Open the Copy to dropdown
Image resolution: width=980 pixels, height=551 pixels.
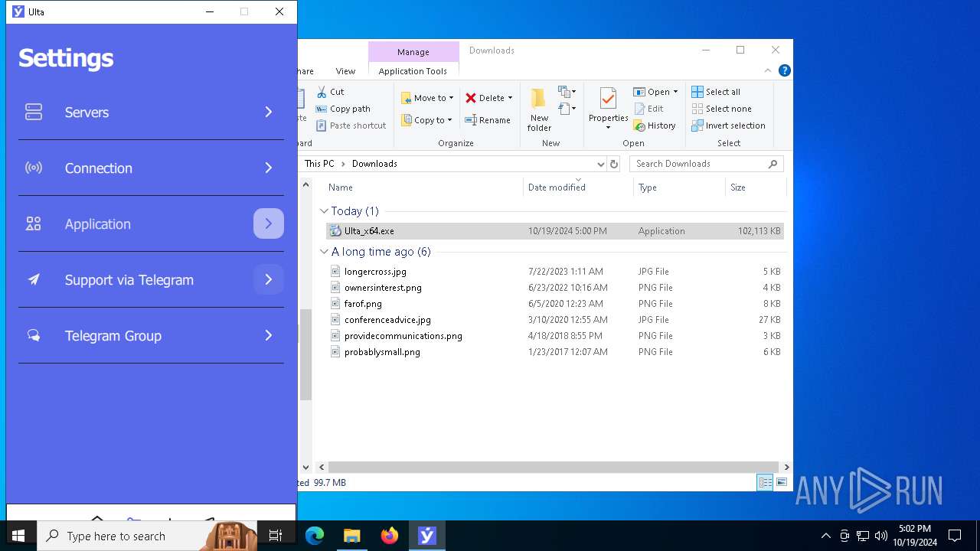pyautogui.click(x=426, y=120)
